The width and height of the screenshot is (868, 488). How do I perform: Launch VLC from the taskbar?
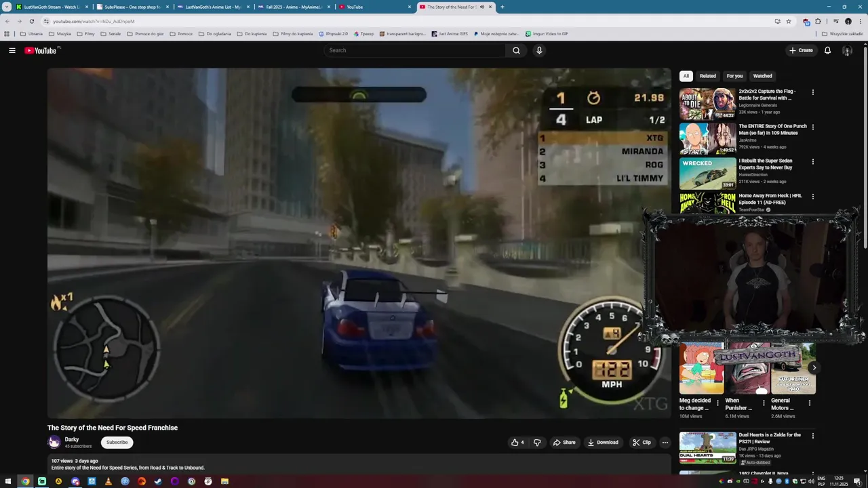[108, 481]
